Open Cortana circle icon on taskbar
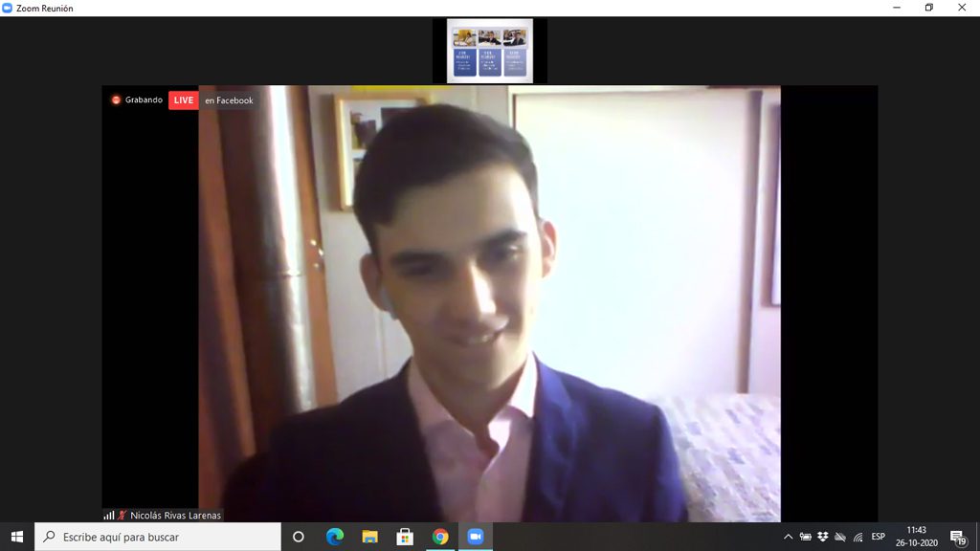Viewport: 980px width, 551px height. click(299, 537)
